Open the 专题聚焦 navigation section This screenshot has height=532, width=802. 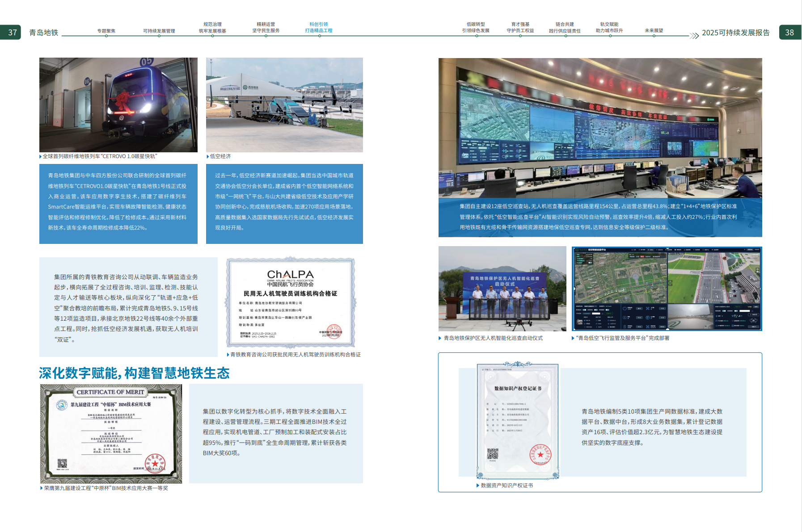pos(106,31)
